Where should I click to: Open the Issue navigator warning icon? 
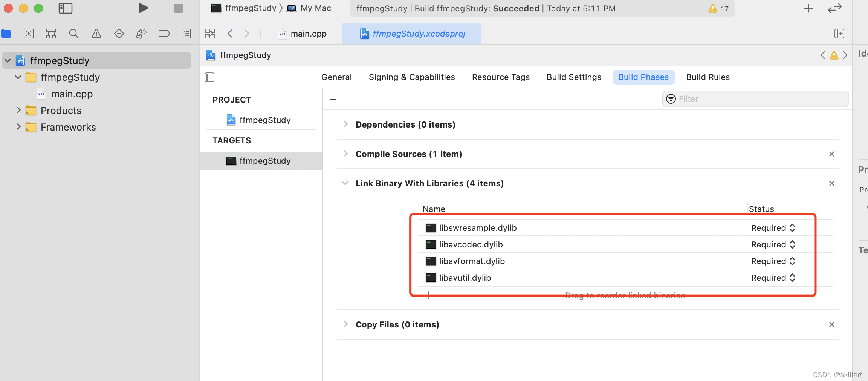click(x=96, y=34)
